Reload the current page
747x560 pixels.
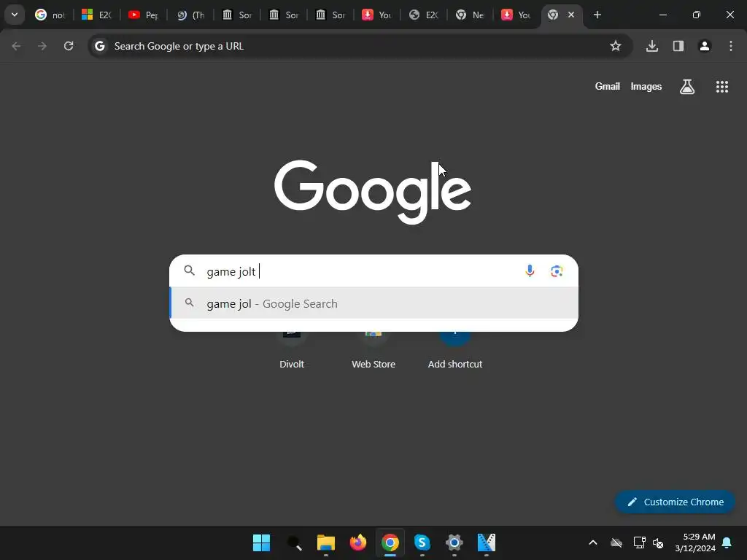pyautogui.click(x=69, y=46)
